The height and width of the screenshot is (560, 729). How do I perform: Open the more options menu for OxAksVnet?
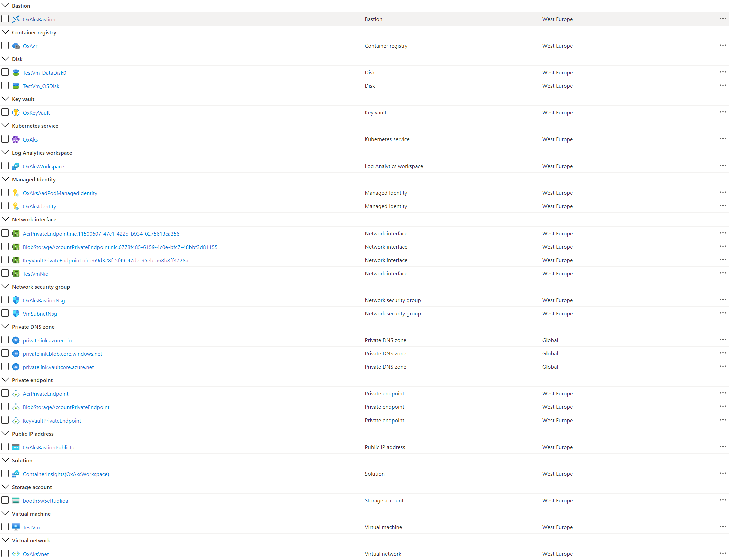click(x=723, y=553)
